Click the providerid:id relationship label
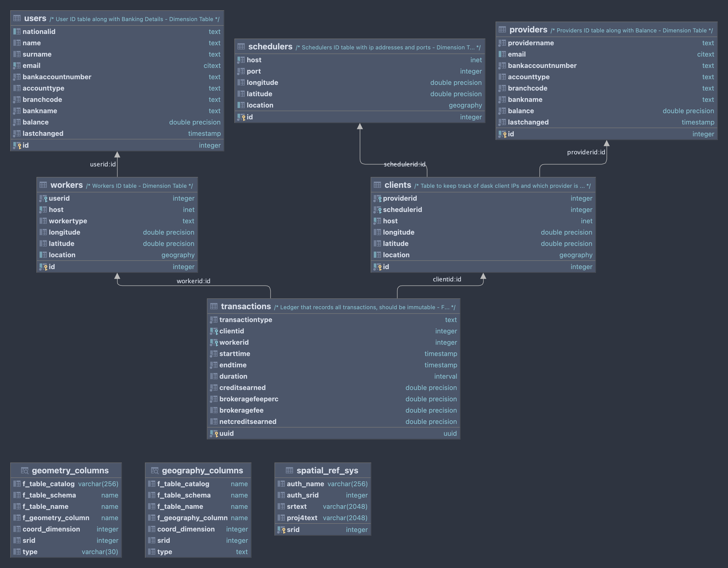The image size is (728, 568). [x=586, y=152]
